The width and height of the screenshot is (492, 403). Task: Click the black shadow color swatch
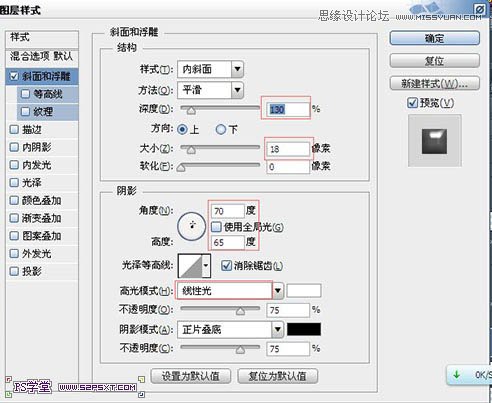(x=304, y=329)
